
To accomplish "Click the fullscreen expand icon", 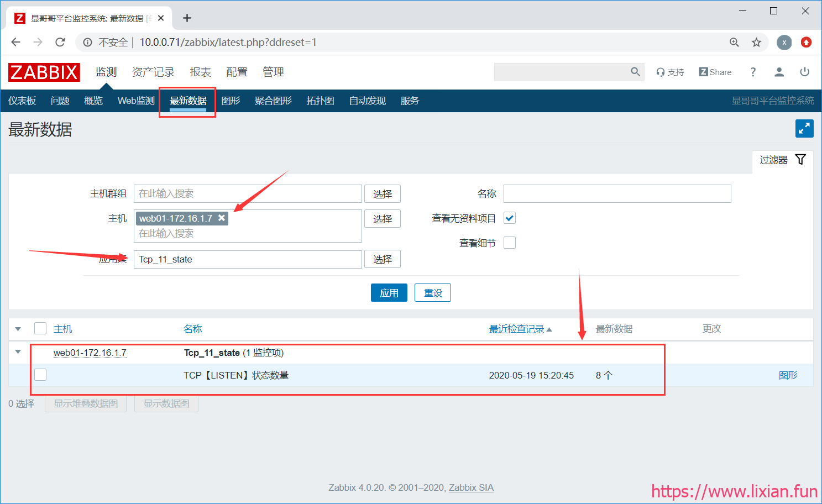I will (804, 129).
